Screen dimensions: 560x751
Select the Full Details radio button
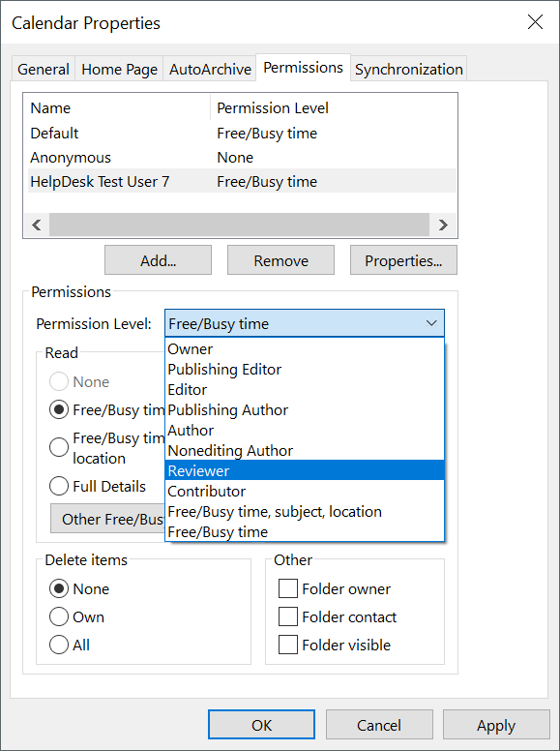tap(59, 486)
